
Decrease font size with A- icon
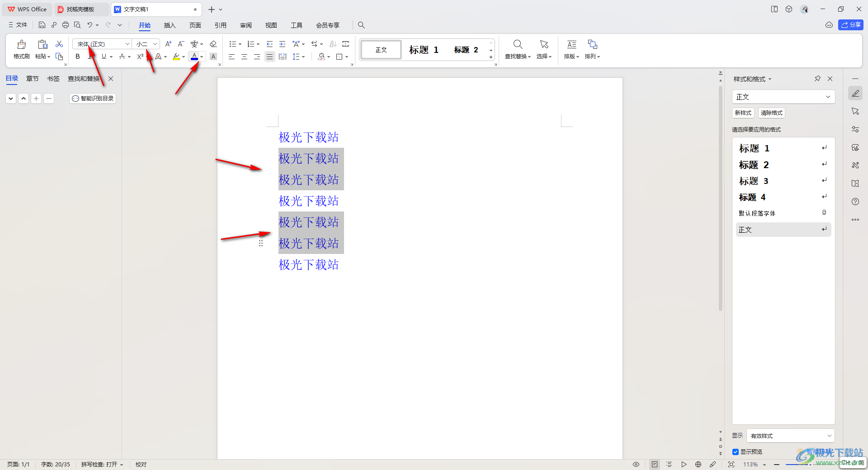tap(181, 44)
